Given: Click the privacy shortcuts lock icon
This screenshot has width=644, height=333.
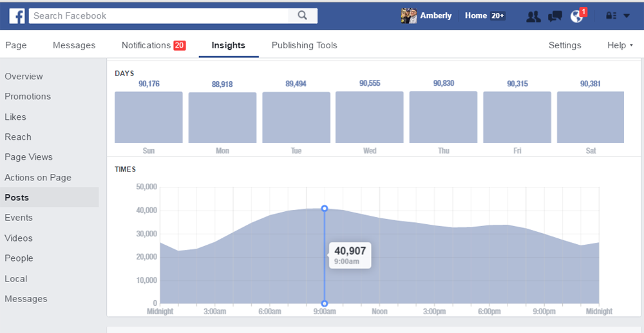Looking at the screenshot, I should tap(611, 16).
